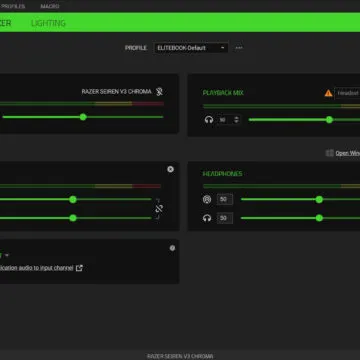Screen dimensions: 360x360
Task: Mute the Razer Seiren V3 Chroma microphone
Action: click(x=160, y=92)
